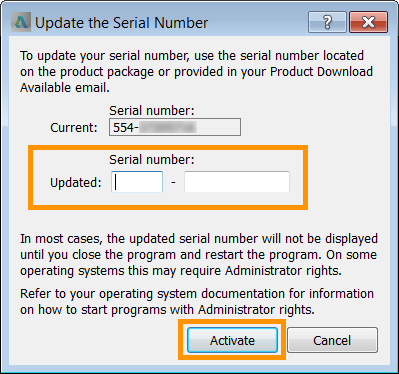Click empty title bar area beside help button
Screen dimensions: 399x374
click(x=258, y=22)
